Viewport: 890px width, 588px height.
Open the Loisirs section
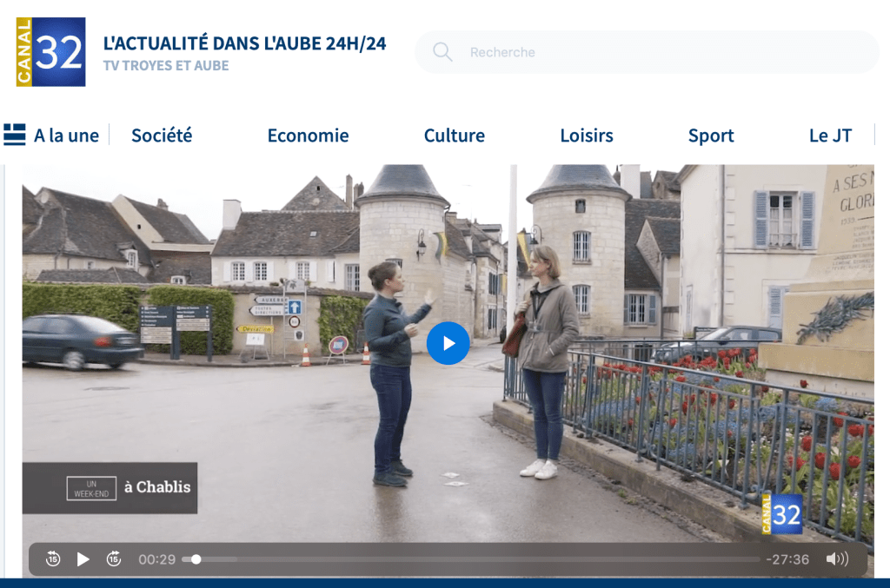tap(587, 135)
